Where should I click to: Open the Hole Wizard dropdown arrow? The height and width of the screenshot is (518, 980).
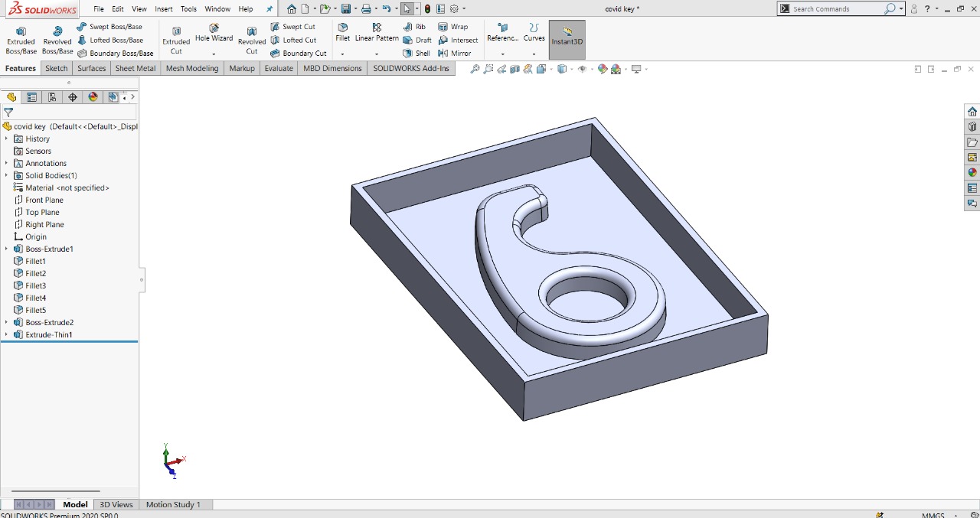(214, 54)
